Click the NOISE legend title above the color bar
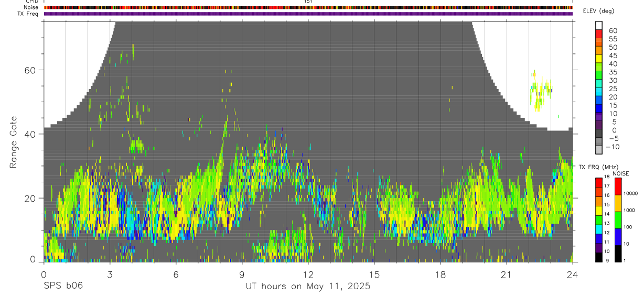 pos(621,173)
